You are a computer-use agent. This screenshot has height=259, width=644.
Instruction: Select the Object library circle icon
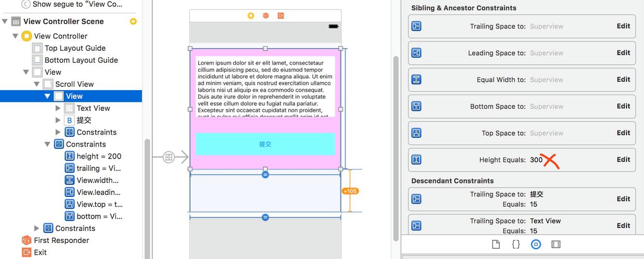pos(536,244)
